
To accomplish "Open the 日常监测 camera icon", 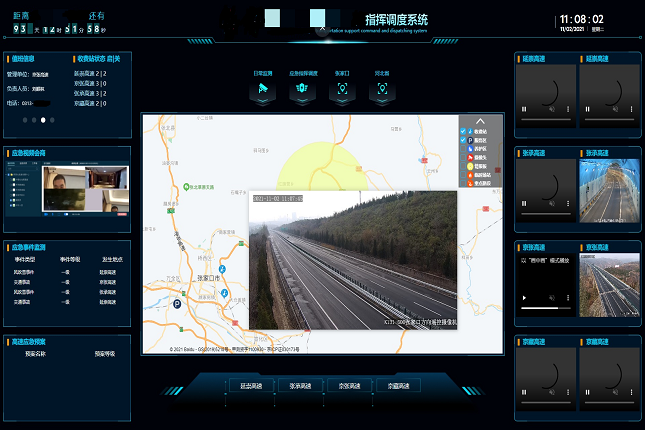I will (263, 88).
